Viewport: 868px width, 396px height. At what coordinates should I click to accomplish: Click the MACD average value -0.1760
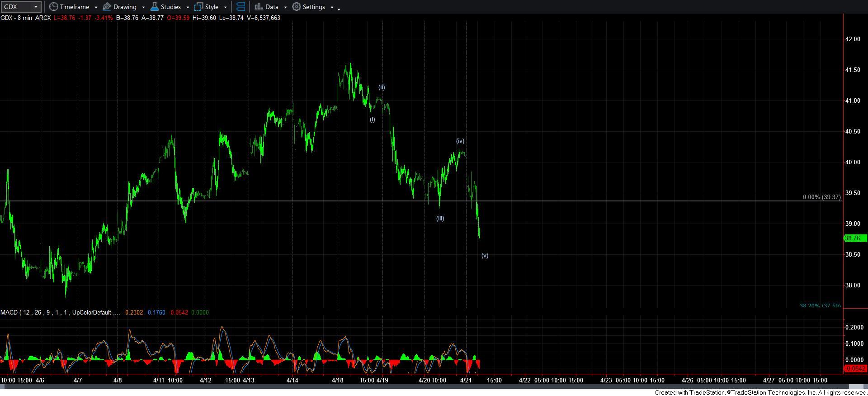tap(156, 312)
